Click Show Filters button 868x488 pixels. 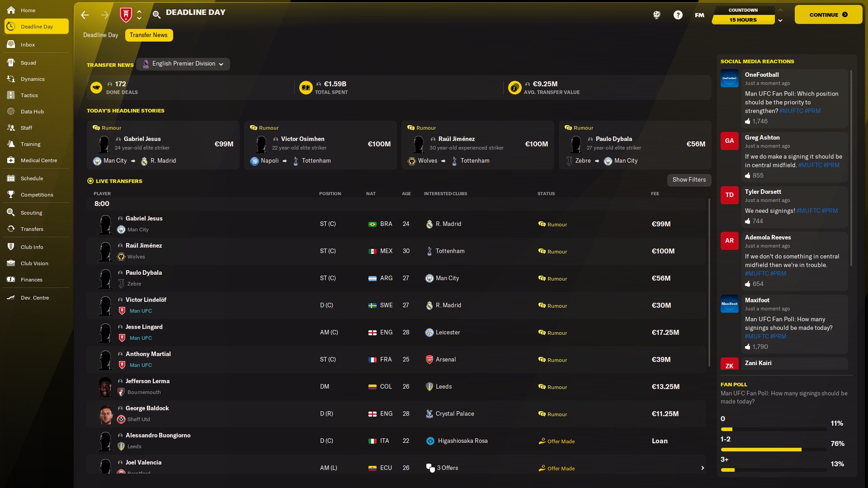(689, 180)
